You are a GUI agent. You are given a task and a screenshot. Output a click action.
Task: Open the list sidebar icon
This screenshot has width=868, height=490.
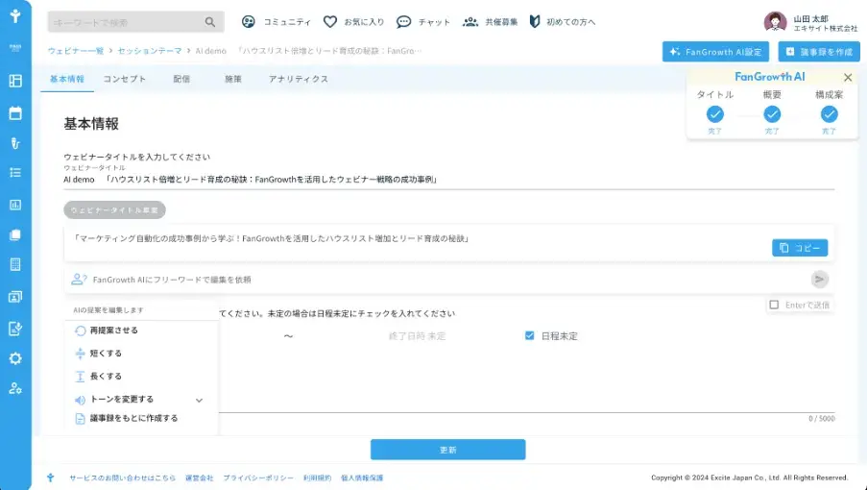15,173
